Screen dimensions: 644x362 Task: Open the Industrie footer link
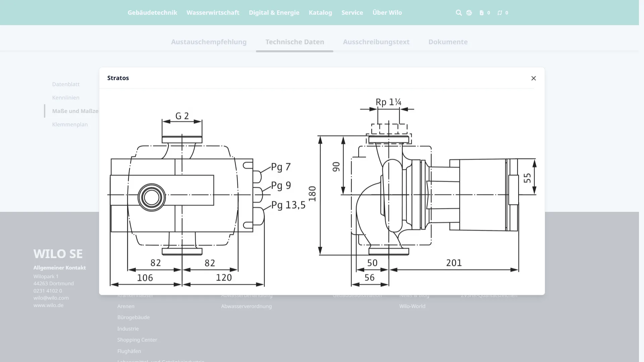(x=128, y=328)
